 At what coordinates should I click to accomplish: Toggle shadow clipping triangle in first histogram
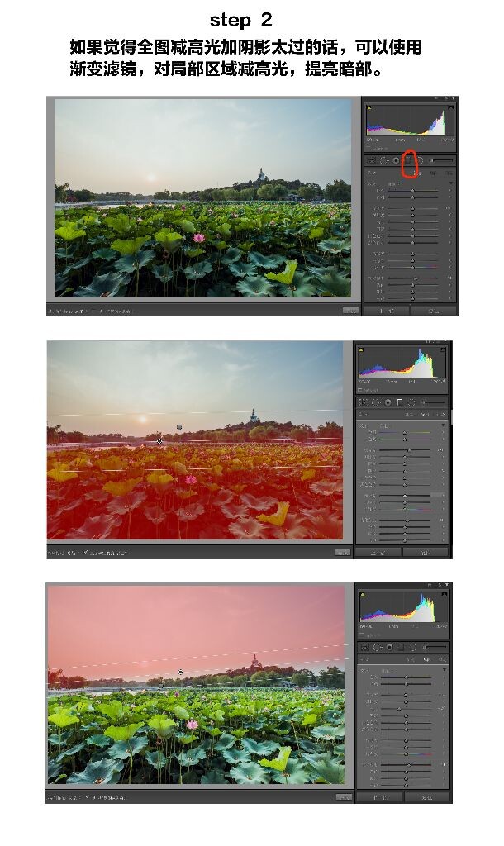tap(369, 107)
